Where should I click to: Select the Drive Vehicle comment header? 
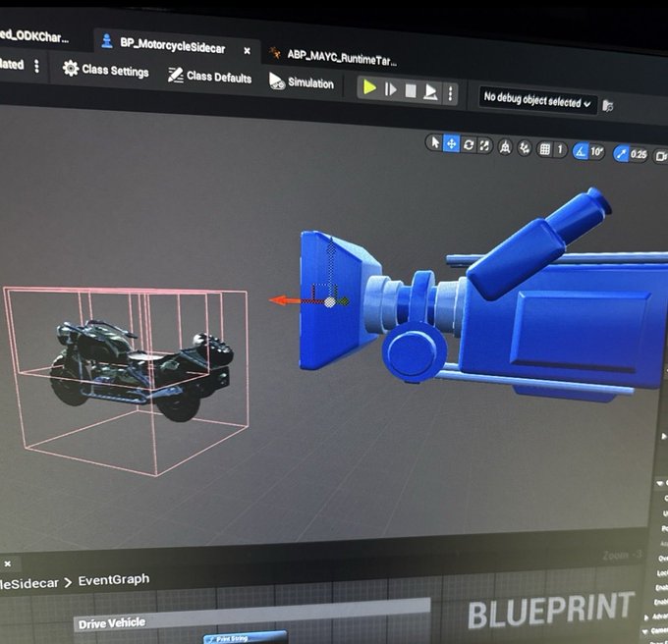click(x=251, y=614)
